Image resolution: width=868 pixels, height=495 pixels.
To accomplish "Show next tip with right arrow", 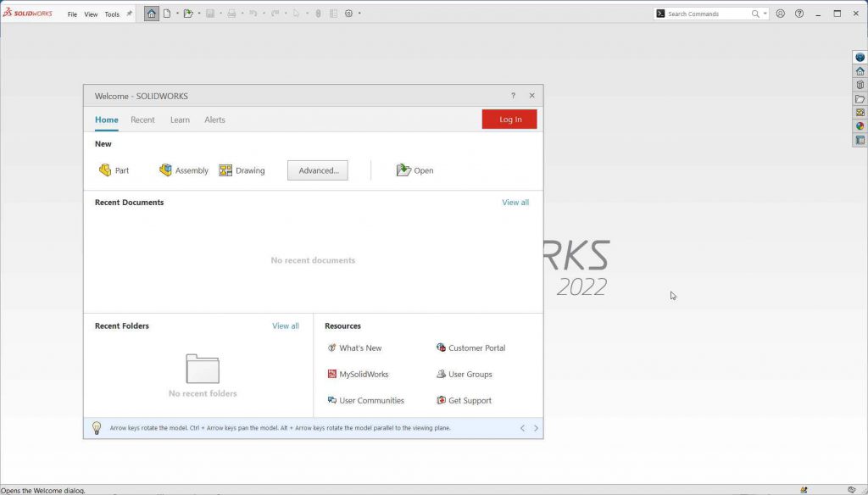I will [x=536, y=428].
